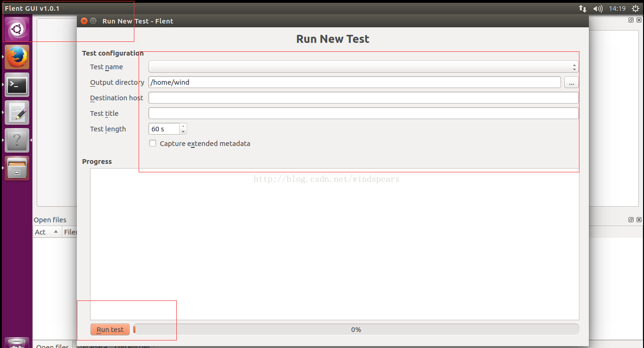Image resolution: width=644 pixels, height=348 pixels.
Task: Open the network indicator in top panel
Action: (583, 8)
